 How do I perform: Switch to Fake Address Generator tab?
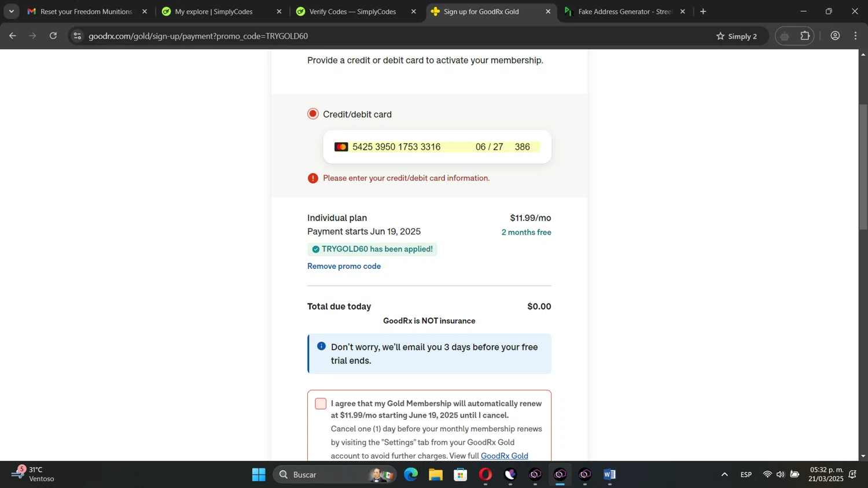[x=625, y=12]
